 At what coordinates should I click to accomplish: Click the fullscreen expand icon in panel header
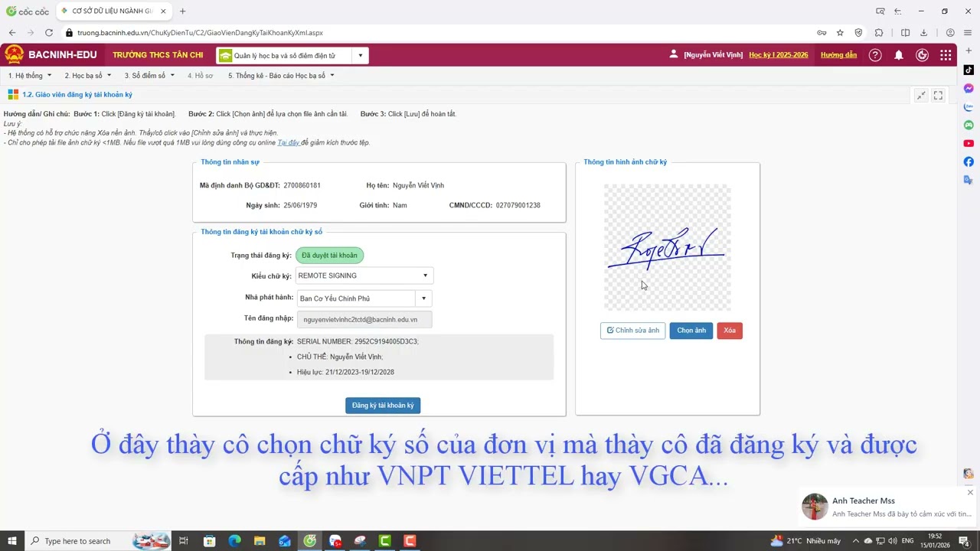[938, 95]
